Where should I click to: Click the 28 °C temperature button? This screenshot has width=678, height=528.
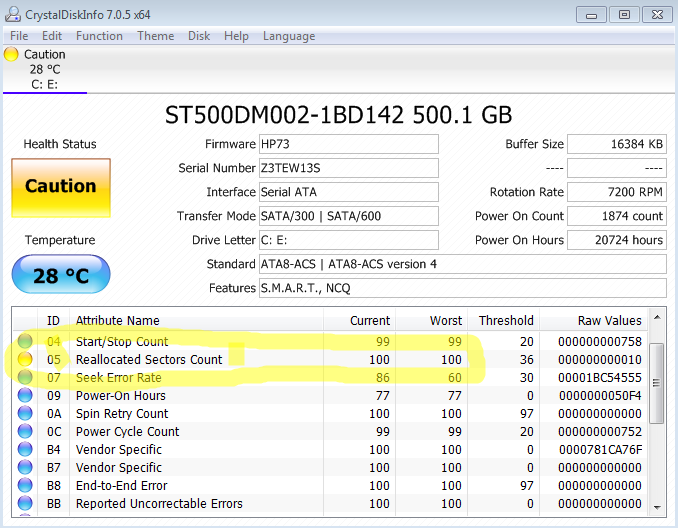[x=61, y=274]
